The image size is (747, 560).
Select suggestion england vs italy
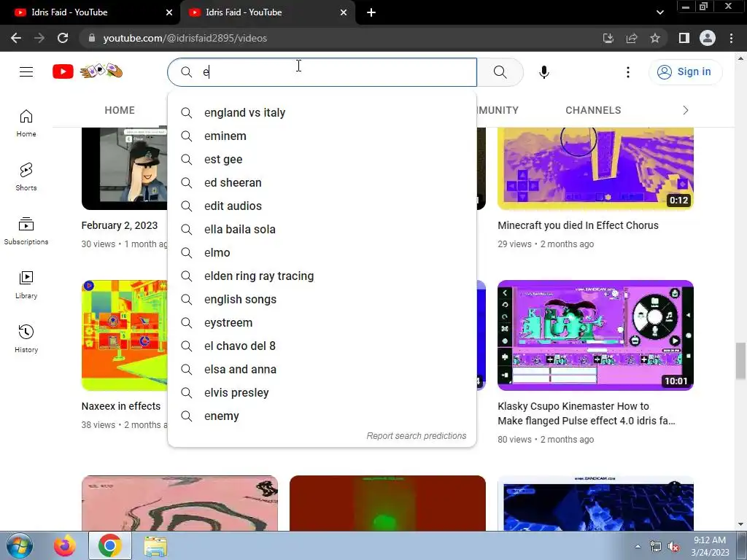tap(322, 113)
